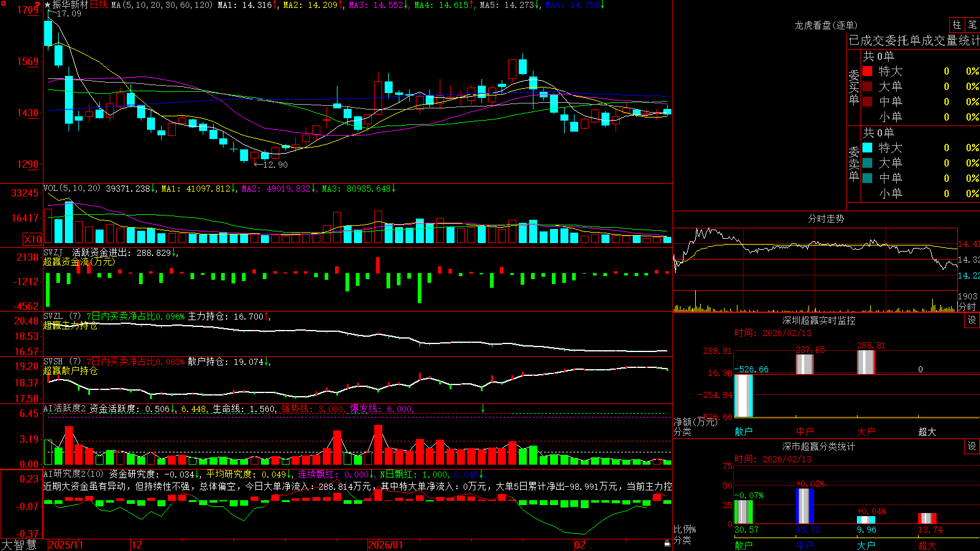Select 超大 category under 深市超赢分类统计
The image size is (980, 551).
[927, 545]
